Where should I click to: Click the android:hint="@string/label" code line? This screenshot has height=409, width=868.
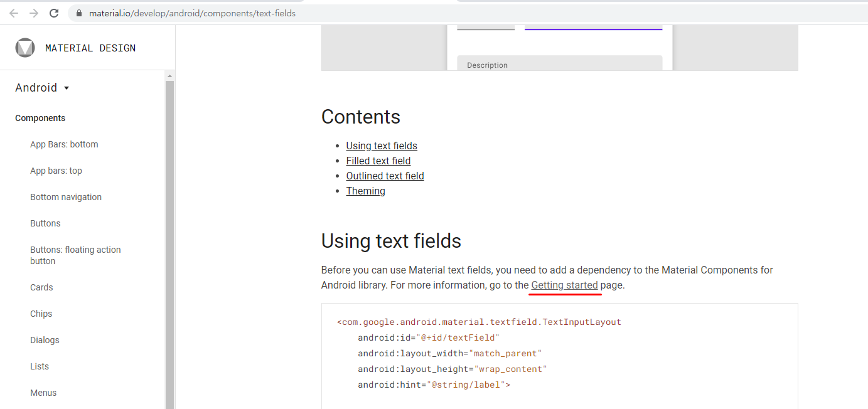434,385
